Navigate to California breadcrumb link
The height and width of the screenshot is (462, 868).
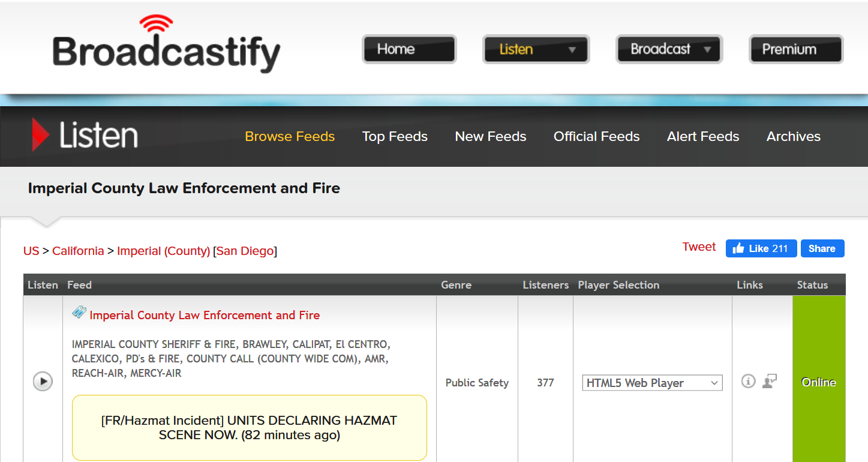[78, 251]
